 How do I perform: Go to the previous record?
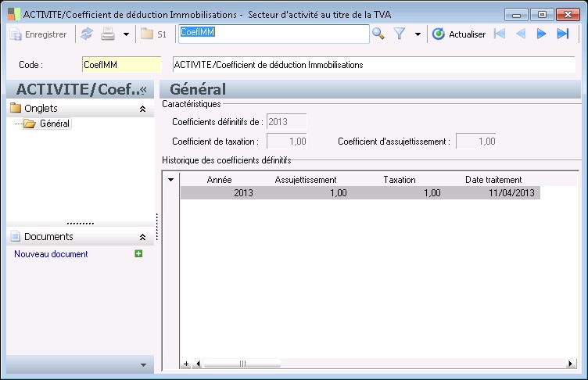coord(520,34)
